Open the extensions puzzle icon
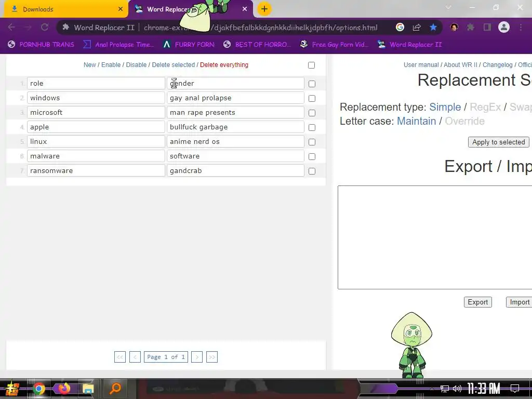Viewport: 532px width, 399px height. click(471, 27)
